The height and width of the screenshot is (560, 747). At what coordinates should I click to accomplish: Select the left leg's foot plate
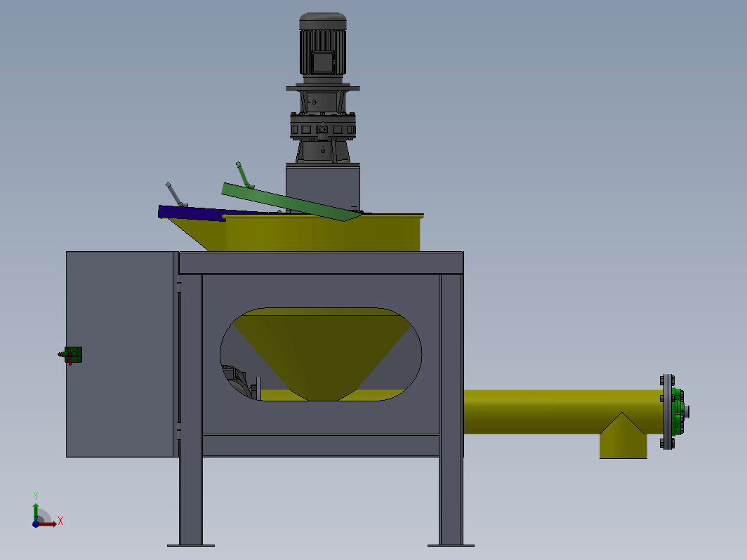click(x=190, y=545)
